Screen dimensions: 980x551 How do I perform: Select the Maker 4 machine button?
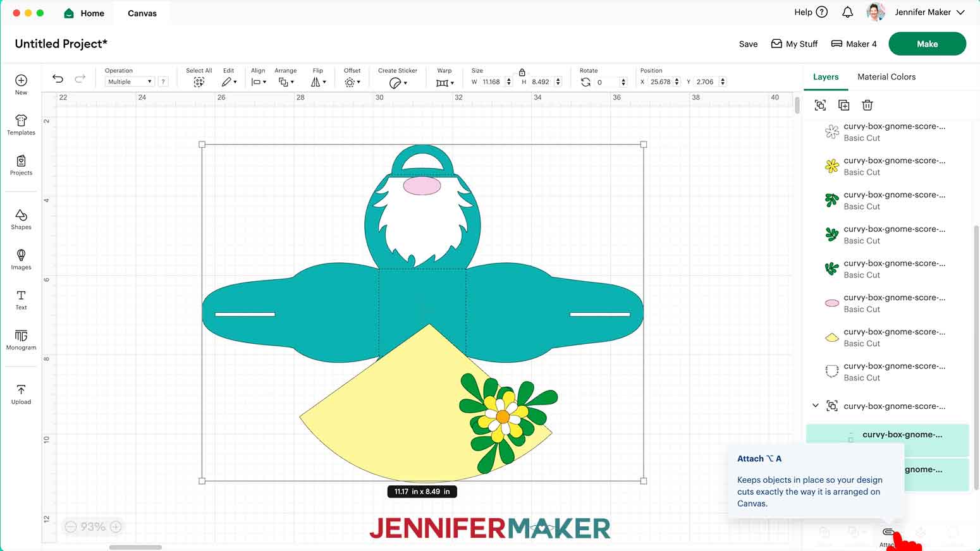coord(854,44)
